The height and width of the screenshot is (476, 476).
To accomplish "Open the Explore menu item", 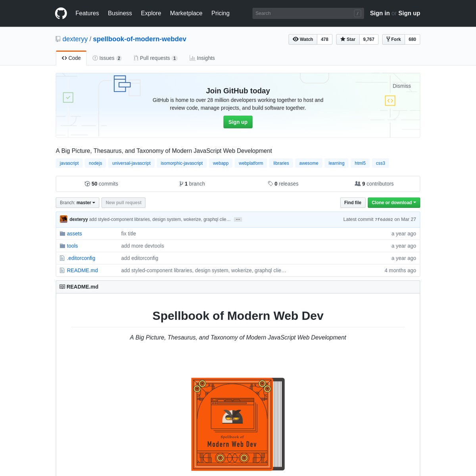I will point(151,13).
